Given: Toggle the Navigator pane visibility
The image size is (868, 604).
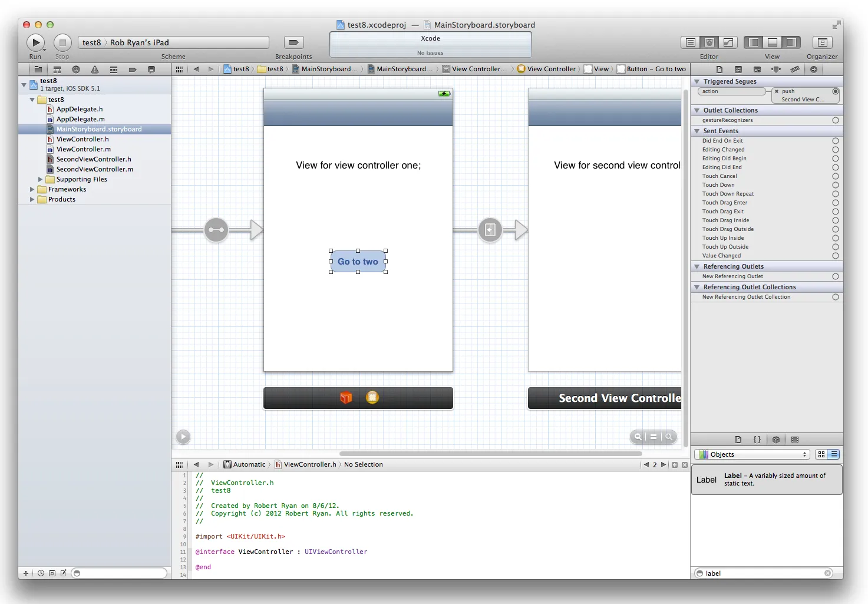Looking at the screenshot, I should (754, 42).
